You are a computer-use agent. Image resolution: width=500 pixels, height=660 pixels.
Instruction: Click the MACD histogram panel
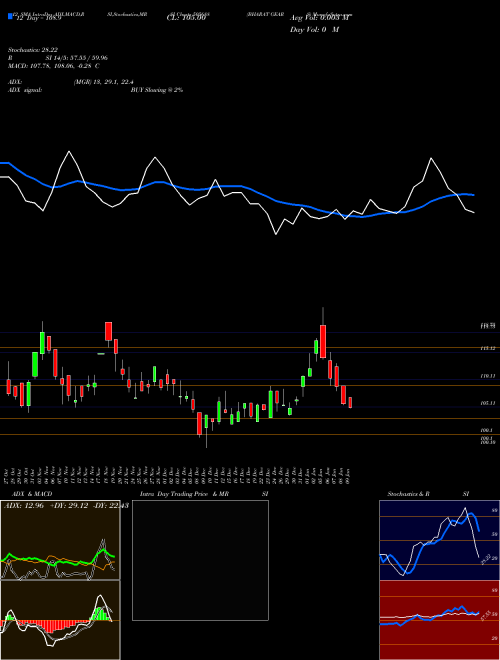pos(60,620)
